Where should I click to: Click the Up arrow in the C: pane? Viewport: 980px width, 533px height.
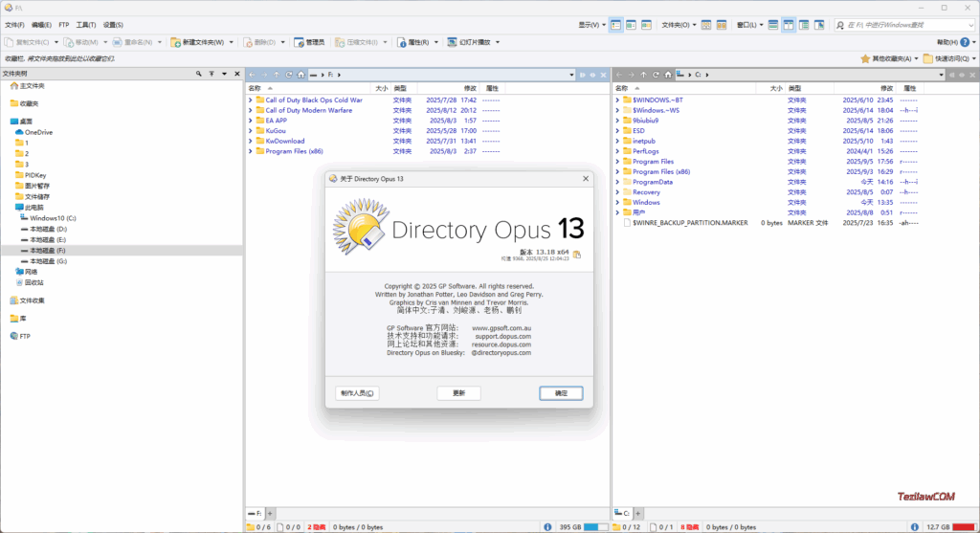point(643,75)
